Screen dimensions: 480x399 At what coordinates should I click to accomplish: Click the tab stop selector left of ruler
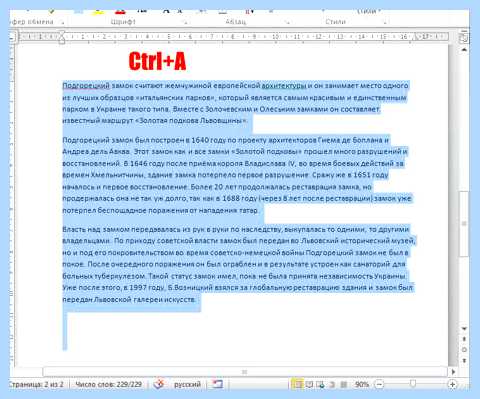point(12,37)
